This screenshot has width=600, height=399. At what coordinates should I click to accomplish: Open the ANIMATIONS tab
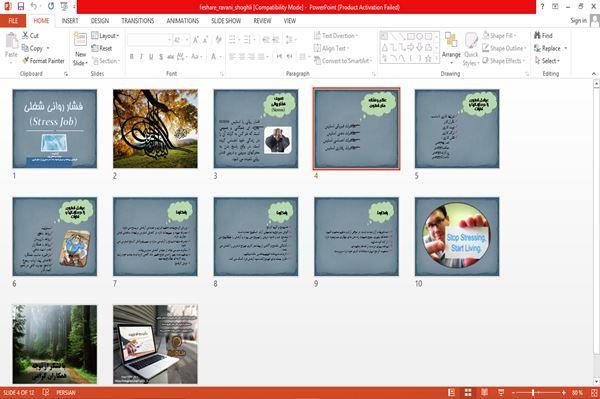(x=183, y=21)
